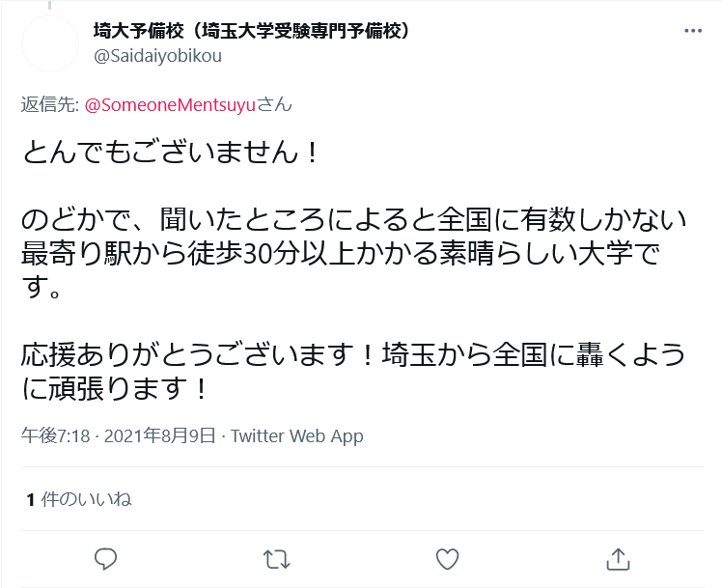
Task: Click the final line に頑張ります！
Action: point(114,389)
